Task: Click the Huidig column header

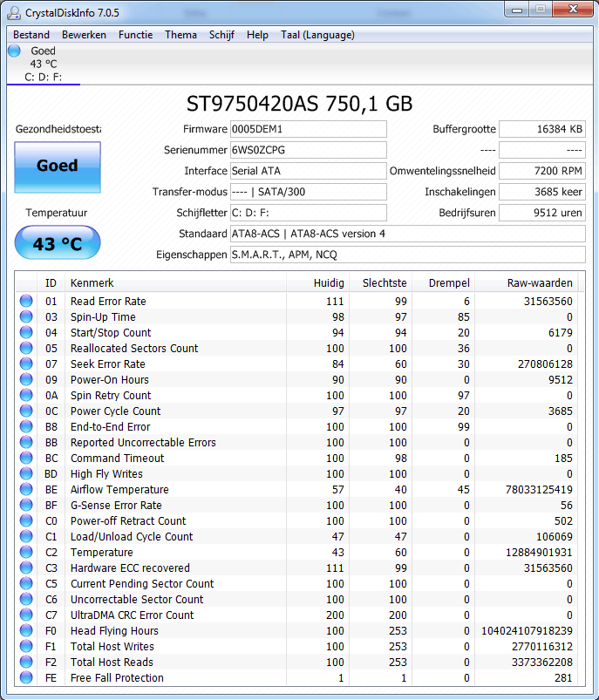Action: tap(317, 283)
